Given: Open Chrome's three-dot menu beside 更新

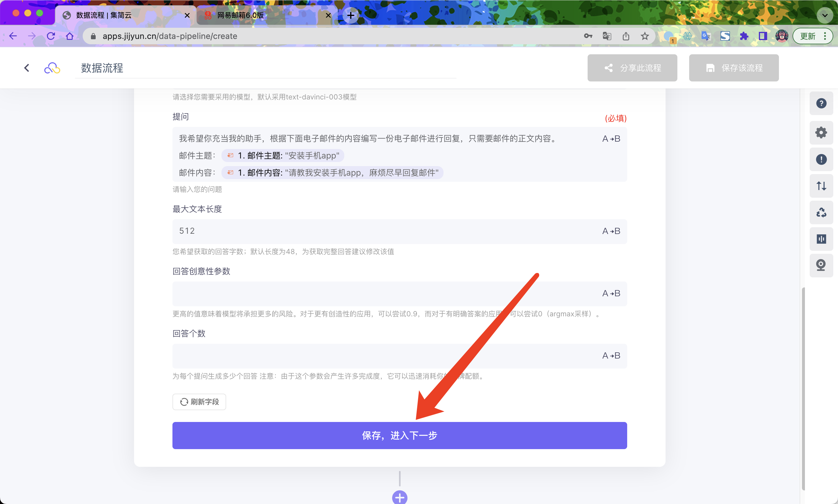Looking at the screenshot, I should [825, 36].
